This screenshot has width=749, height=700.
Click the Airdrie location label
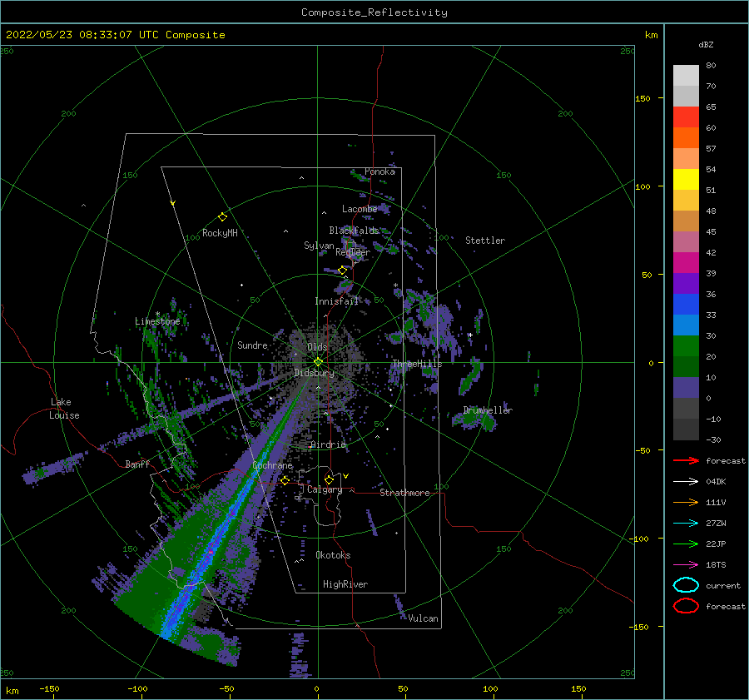[x=328, y=444]
